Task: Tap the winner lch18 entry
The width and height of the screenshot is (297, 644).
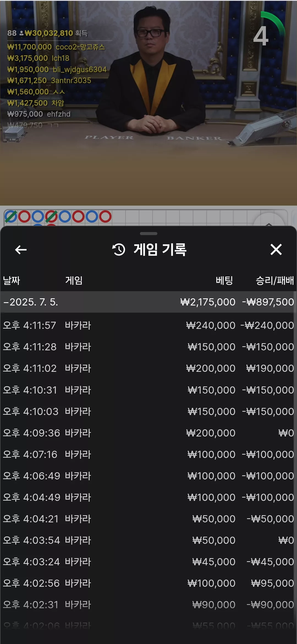Action: click(x=38, y=58)
